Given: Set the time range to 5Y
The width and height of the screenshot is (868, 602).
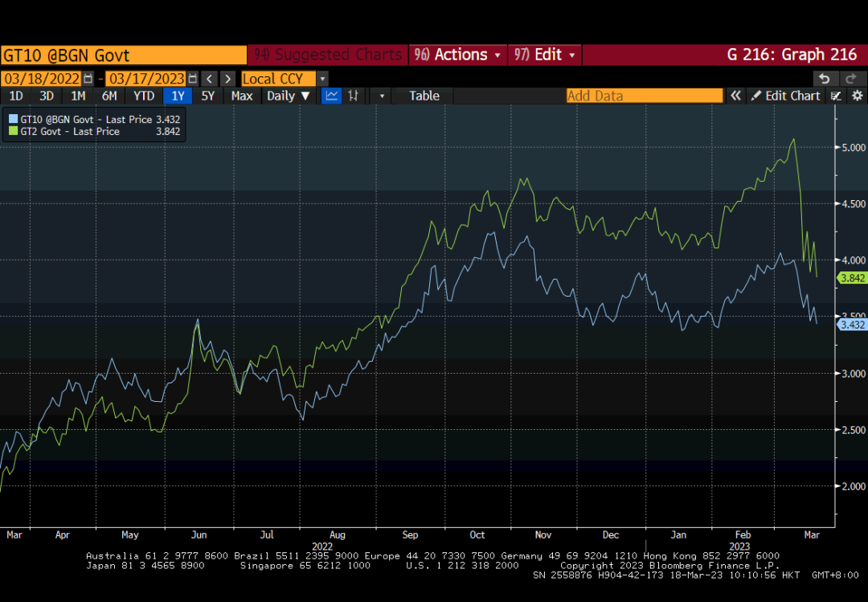Looking at the screenshot, I should [x=208, y=96].
